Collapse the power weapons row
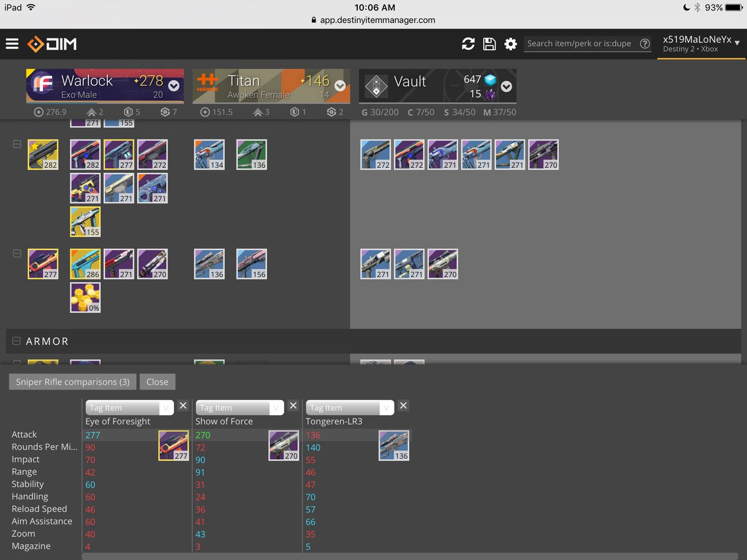 (17, 254)
